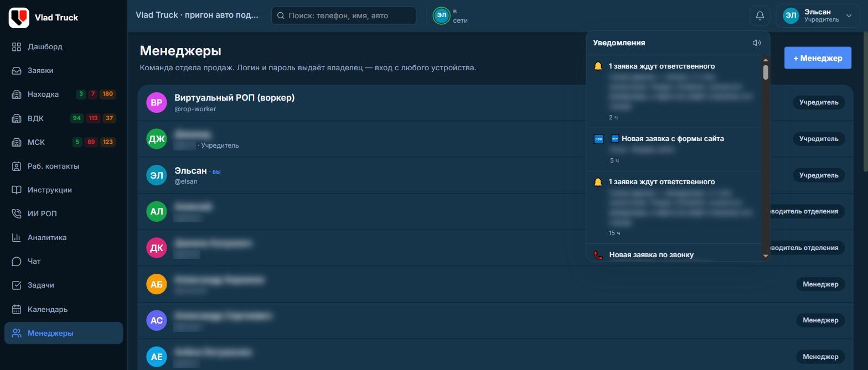Go to Чат menu item
Viewport: 868px width, 370px height.
(x=64, y=261)
